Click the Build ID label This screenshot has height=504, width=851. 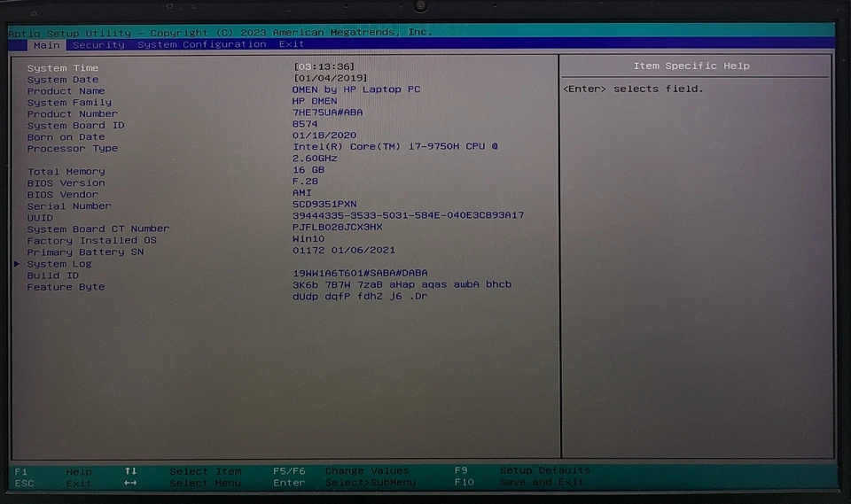pos(53,275)
